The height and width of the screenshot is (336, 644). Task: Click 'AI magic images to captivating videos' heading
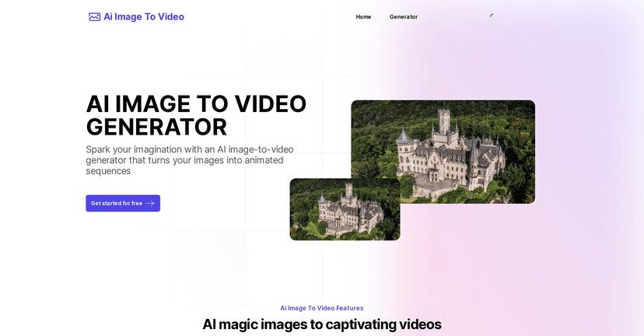(321, 324)
